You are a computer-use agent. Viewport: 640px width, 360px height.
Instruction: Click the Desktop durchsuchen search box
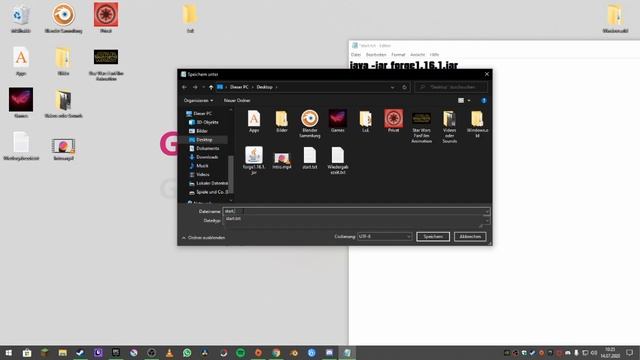tap(451, 87)
